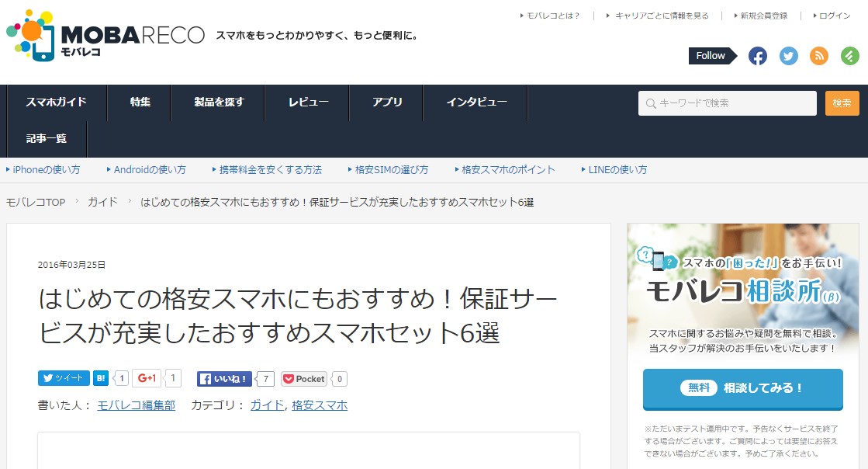868x469 pixels.
Task: Click the article date 2016年03月25日
Action: pyautogui.click(x=71, y=265)
